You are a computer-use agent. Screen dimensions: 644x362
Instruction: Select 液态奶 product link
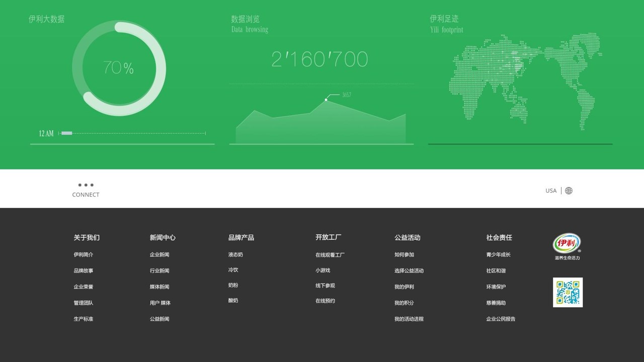pos(235,254)
